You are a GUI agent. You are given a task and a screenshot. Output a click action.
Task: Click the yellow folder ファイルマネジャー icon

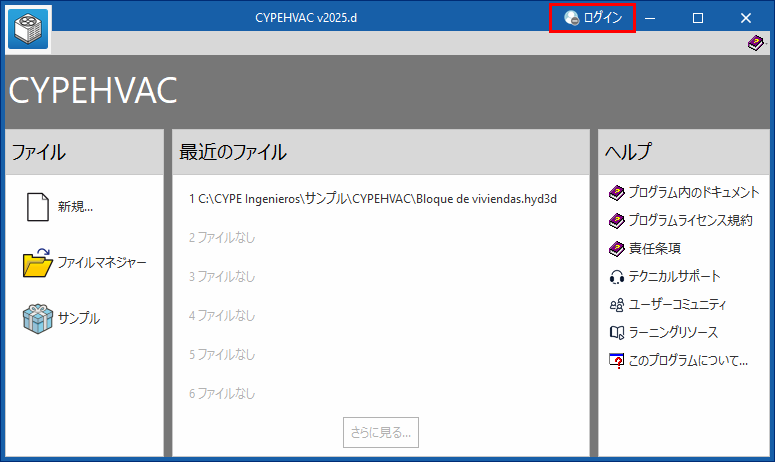[38, 262]
